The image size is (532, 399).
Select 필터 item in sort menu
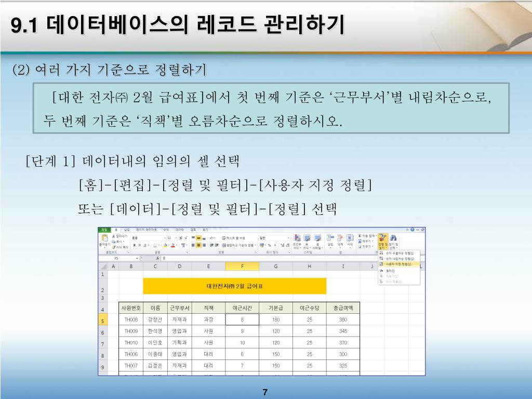pos(400,271)
